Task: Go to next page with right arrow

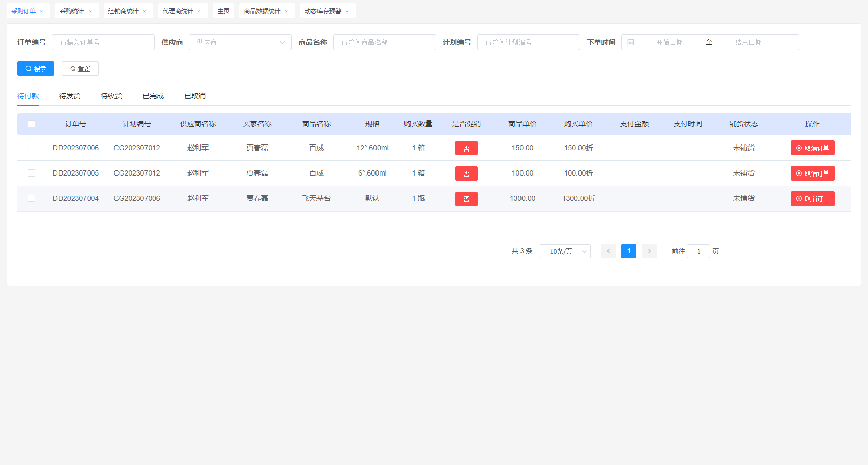Action: click(649, 251)
